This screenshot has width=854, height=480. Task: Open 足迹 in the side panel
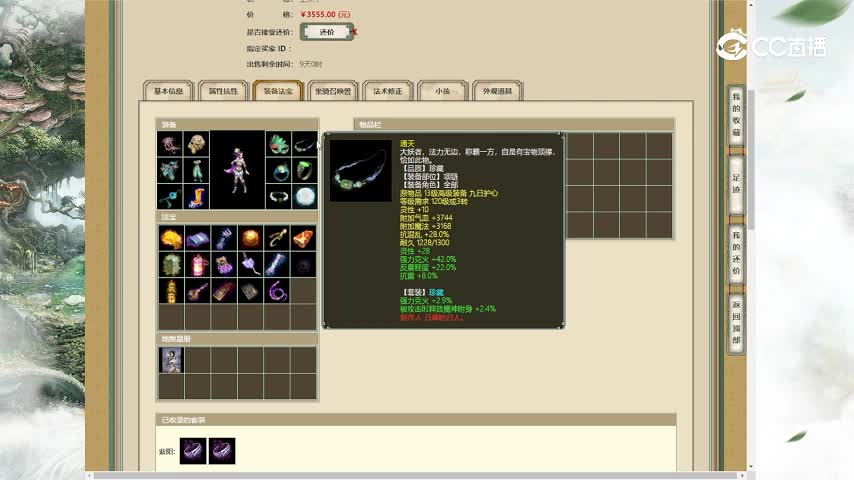coord(736,184)
